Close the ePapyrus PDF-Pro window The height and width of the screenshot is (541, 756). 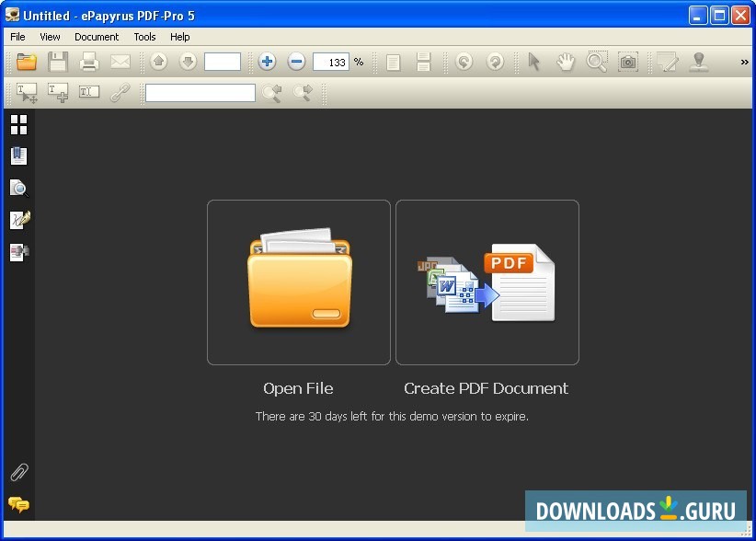tap(740, 16)
